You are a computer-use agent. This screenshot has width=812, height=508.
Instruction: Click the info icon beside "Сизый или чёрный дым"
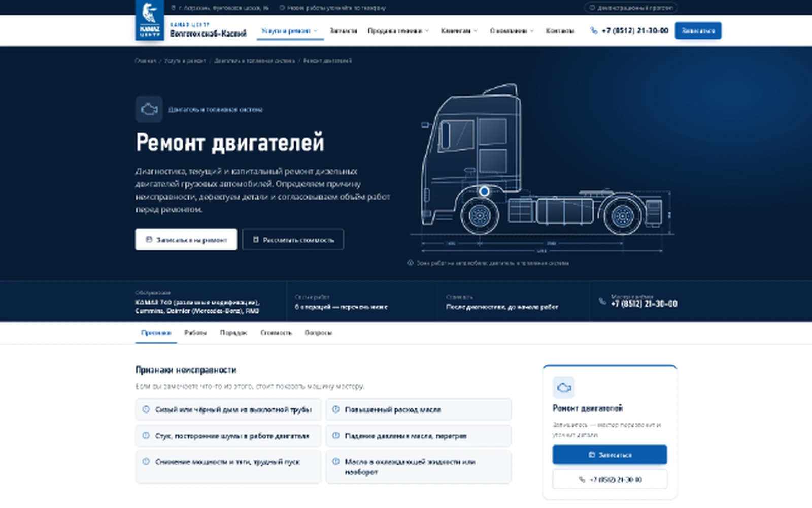point(146,409)
